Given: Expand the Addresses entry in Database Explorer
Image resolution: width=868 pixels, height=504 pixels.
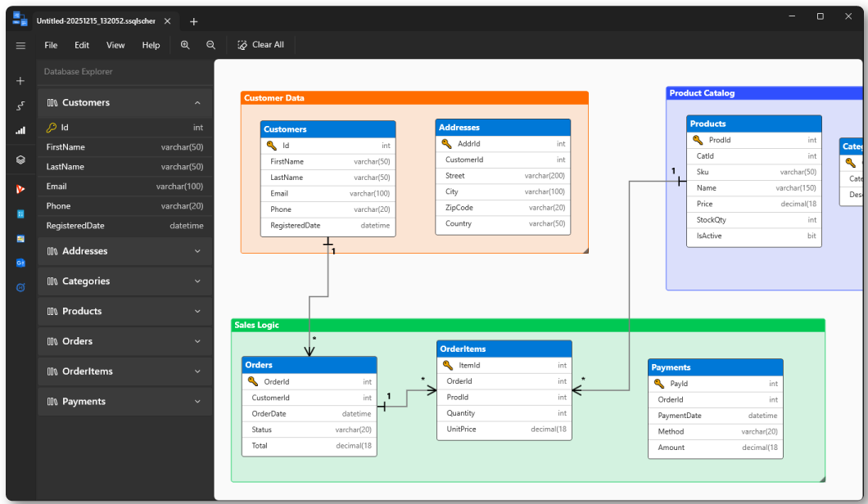Looking at the screenshot, I should (x=197, y=250).
